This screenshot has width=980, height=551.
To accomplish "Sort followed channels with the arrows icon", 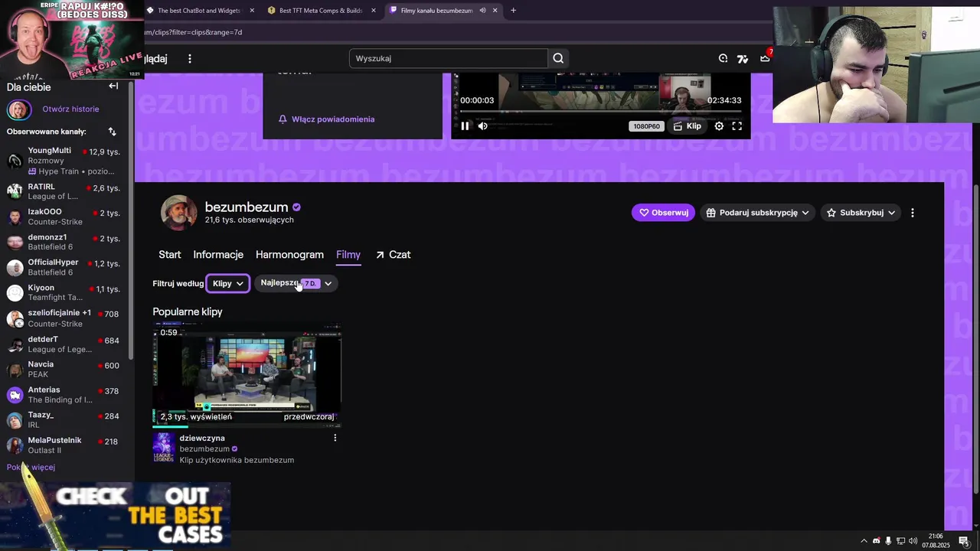I will coord(113,132).
